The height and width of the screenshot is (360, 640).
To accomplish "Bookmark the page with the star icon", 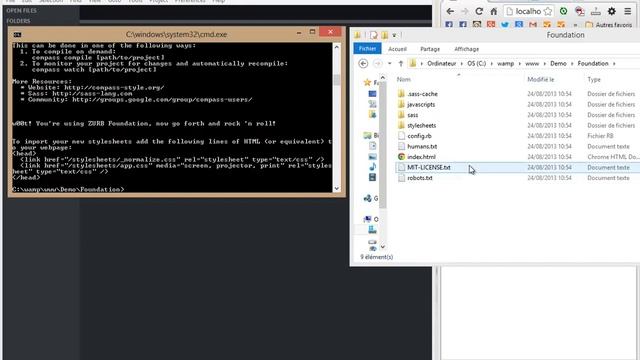I will tap(548, 11).
